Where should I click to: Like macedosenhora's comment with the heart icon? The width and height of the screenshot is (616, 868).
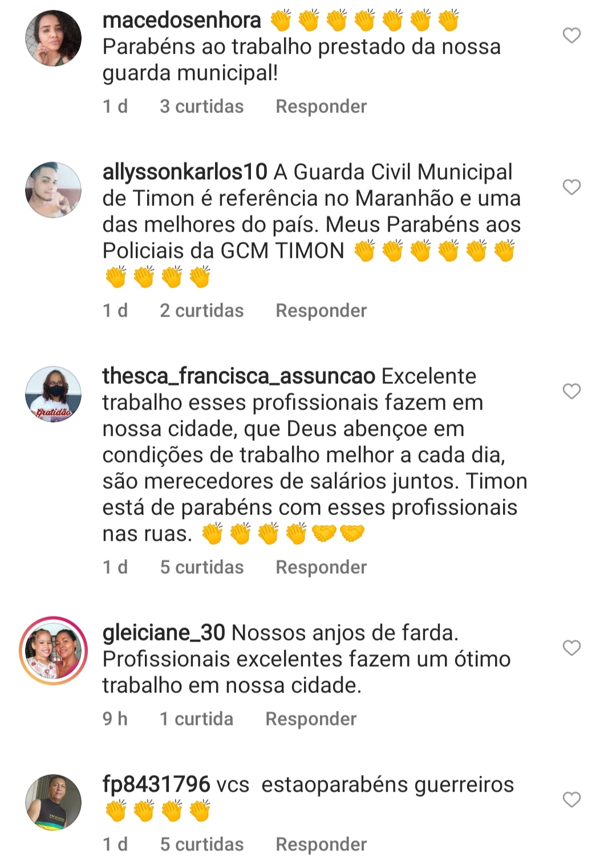pos(572,35)
